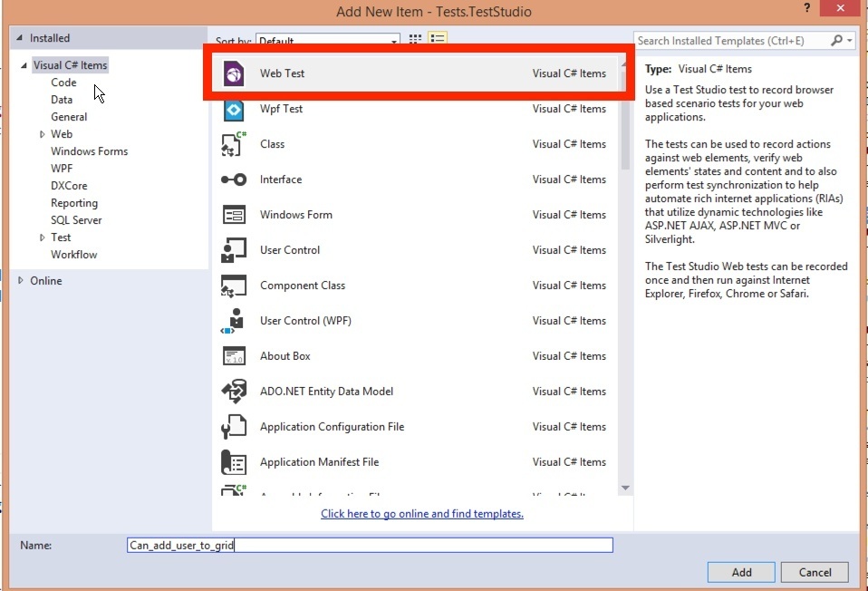Select the Workflow category
This screenshot has height=591, width=868.
pyautogui.click(x=73, y=254)
